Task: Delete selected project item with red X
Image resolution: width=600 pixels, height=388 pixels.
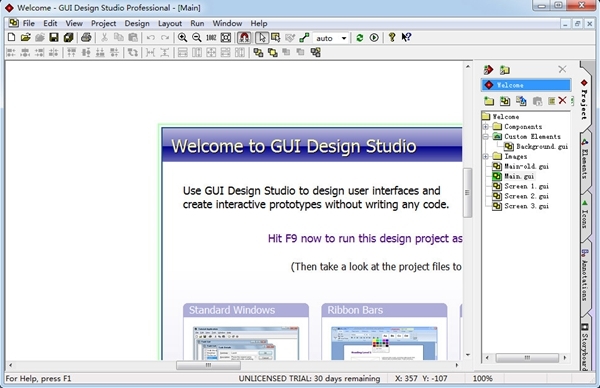Action: click(x=562, y=100)
